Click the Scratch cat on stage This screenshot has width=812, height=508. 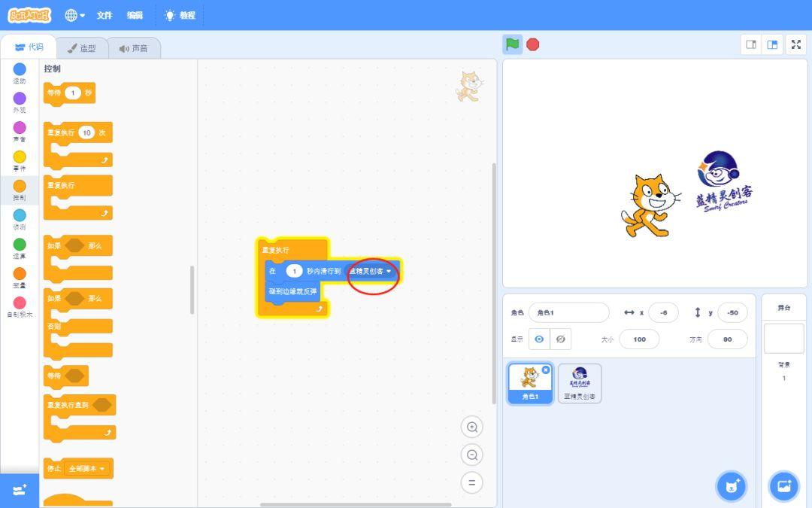650,206
